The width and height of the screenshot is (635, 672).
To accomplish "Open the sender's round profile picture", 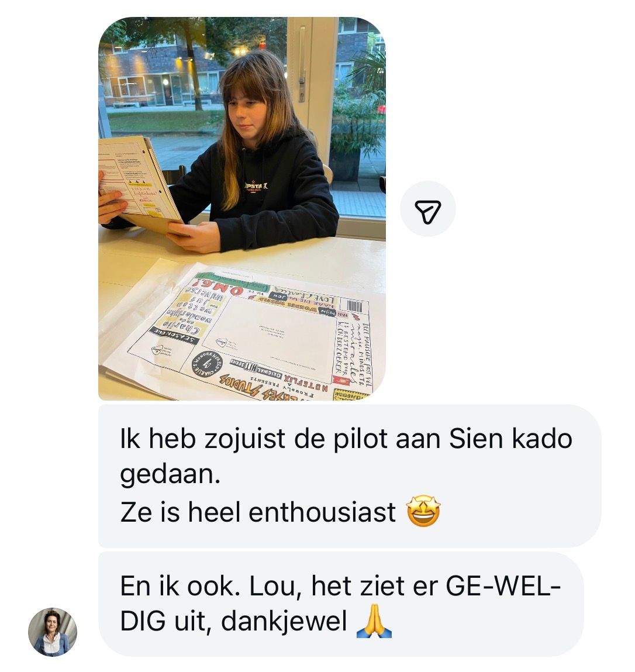I will click(x=53, y=632).
